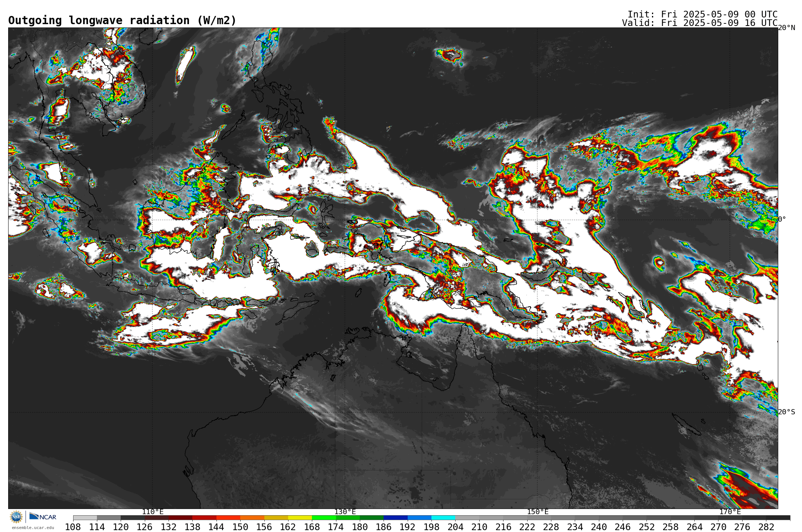Click the 282 colorbar tick value

pyautogui.click(x=766, y=527)
